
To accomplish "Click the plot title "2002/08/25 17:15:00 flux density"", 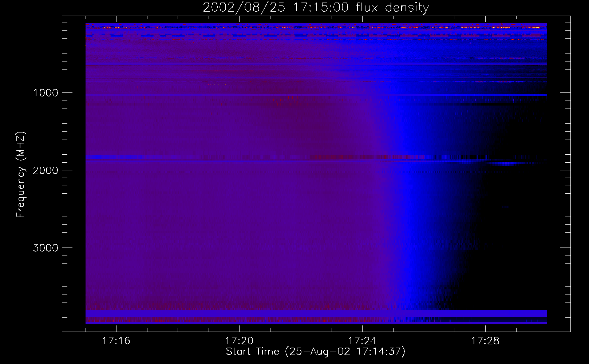I will click(x=316, y=8).
